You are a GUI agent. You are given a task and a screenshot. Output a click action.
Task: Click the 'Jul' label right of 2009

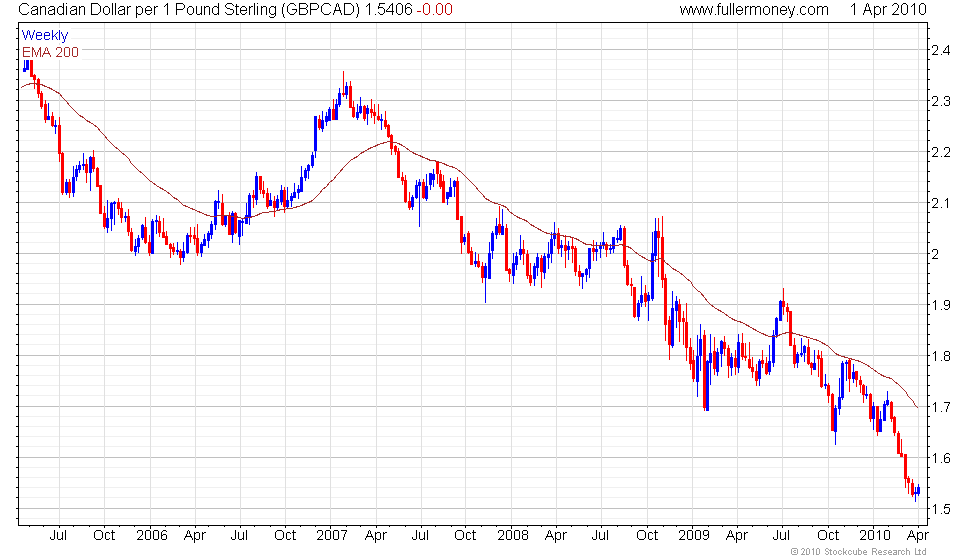(781, 536)
